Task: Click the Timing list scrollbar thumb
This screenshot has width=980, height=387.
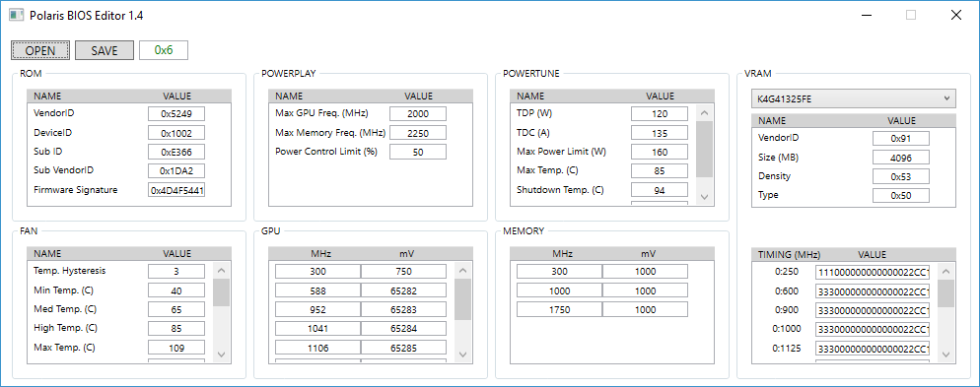Action: [946, 292]
